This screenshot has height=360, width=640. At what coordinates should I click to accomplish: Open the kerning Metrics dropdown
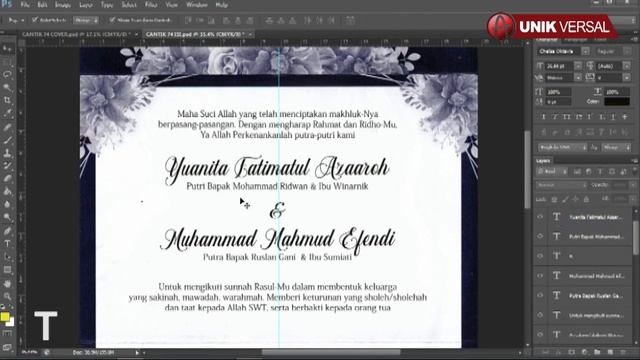(x=578, y=78)
